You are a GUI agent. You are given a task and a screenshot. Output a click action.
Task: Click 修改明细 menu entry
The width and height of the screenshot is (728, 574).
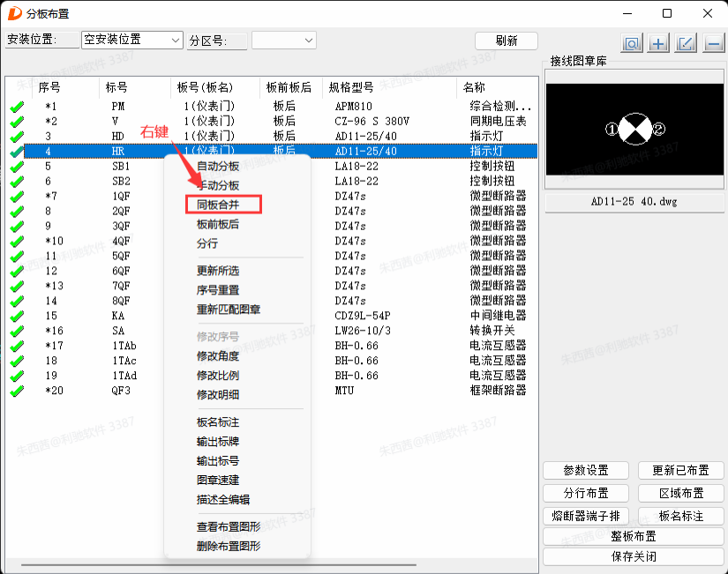[218, 394]
